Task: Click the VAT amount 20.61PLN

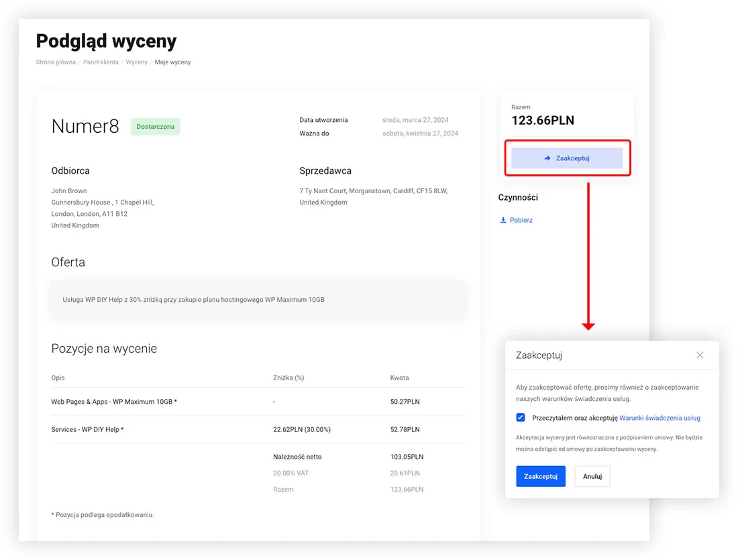Action: pos(405,473)
